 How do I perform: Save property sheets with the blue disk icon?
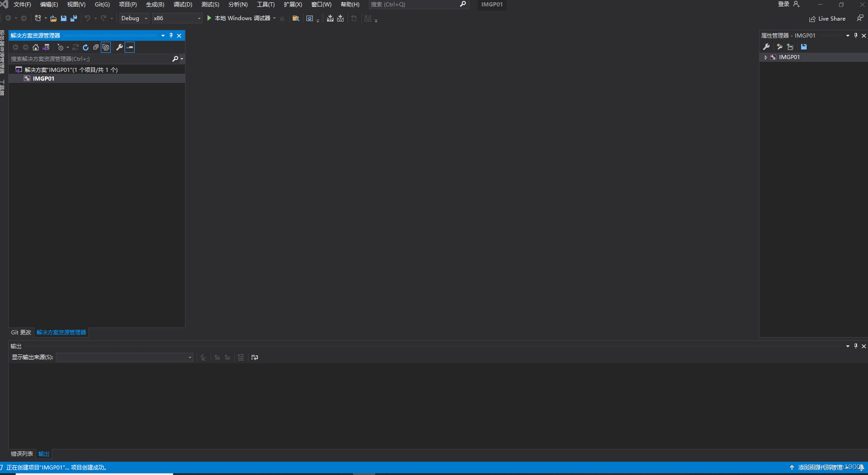pos(804,47)
